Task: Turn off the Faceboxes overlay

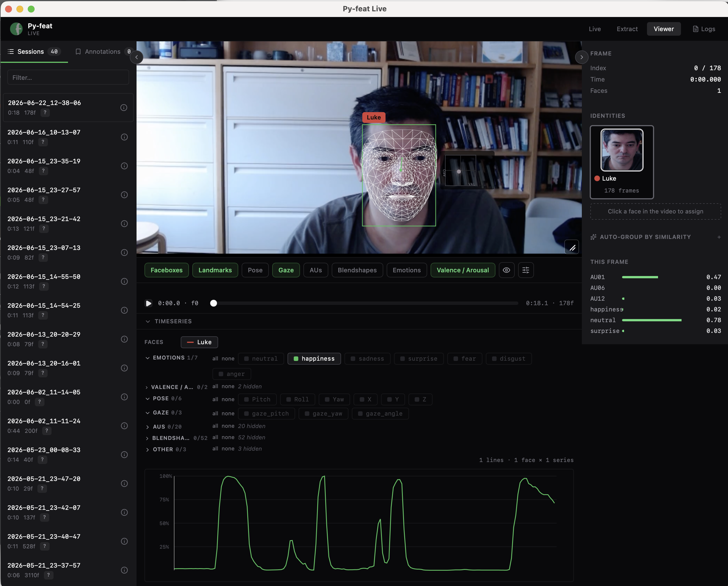Action: coord(167,270)
